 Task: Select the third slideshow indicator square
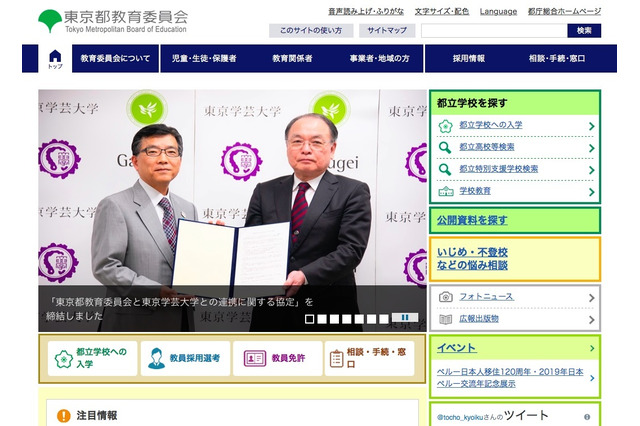pos(334,319)
